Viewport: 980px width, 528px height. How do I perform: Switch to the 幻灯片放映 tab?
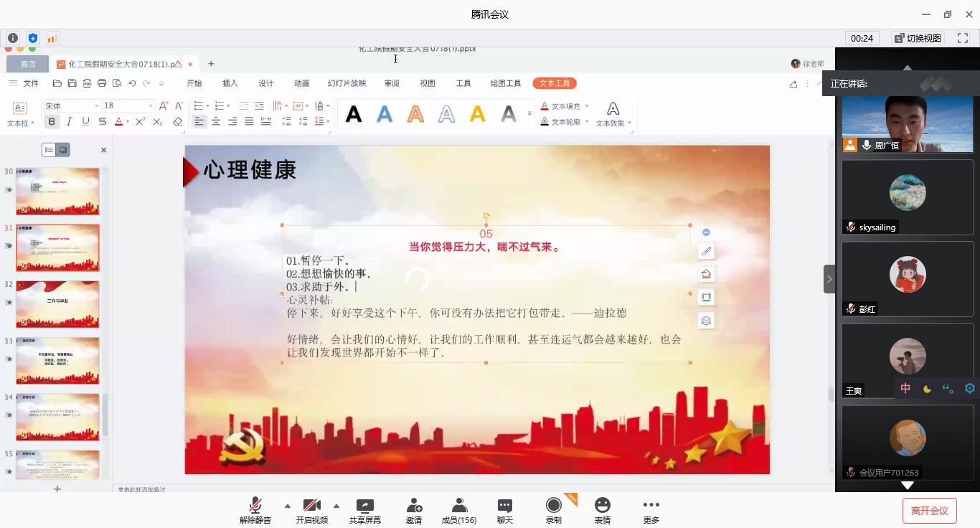coord(347,83)
